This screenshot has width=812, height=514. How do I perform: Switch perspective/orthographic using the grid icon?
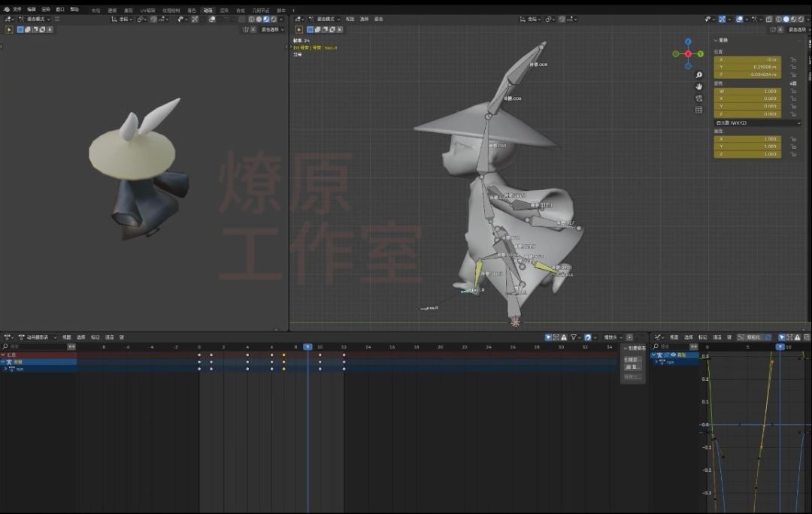[698, 110]
